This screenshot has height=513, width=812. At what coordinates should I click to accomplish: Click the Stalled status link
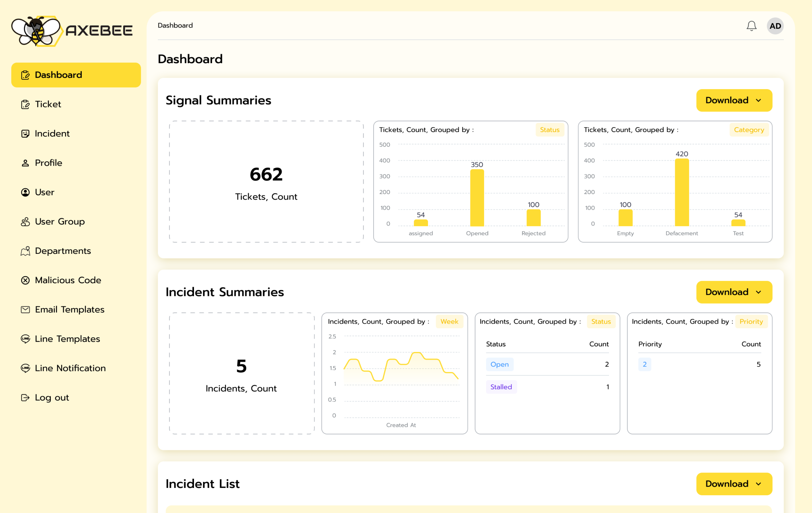pyautogui.click(x=501, y=387)
